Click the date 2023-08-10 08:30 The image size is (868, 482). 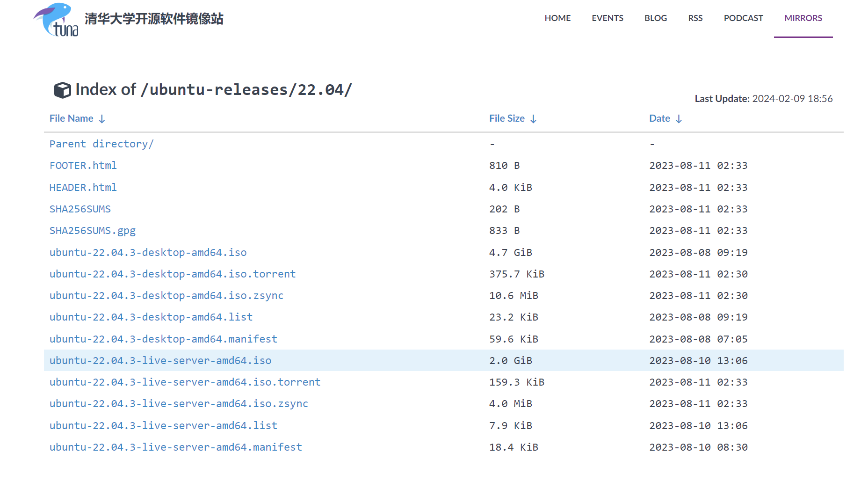point(698,447)
